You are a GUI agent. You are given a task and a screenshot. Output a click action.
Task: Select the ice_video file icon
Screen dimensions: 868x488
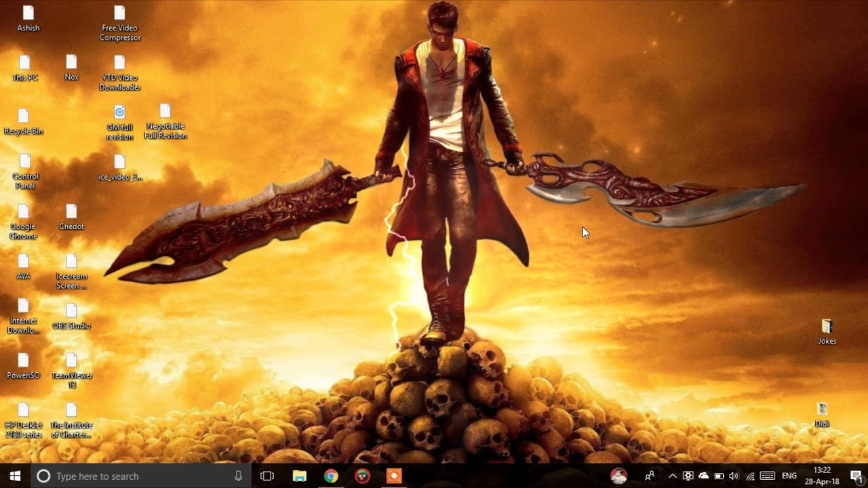coord(120,167)
